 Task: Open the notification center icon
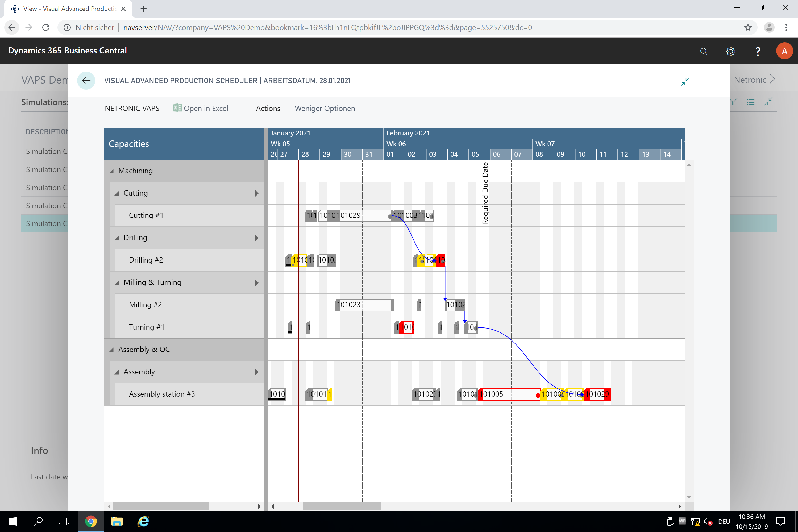(x=780, y=521)
